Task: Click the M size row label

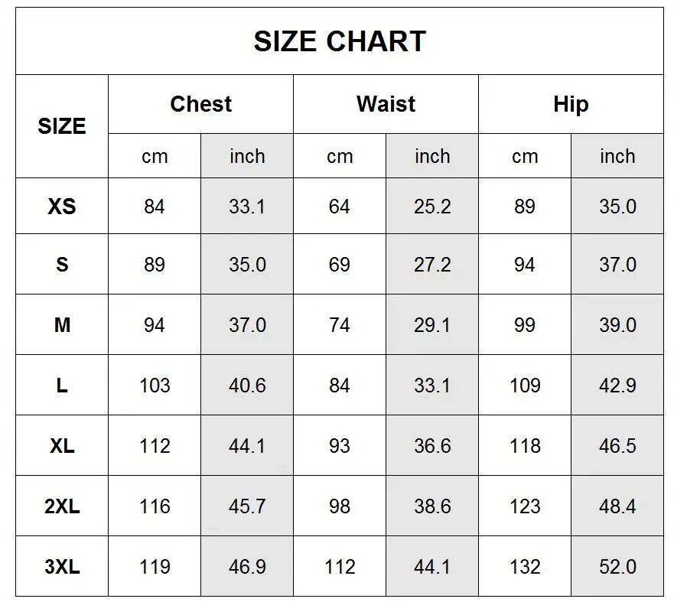Action: click(62, 325)
